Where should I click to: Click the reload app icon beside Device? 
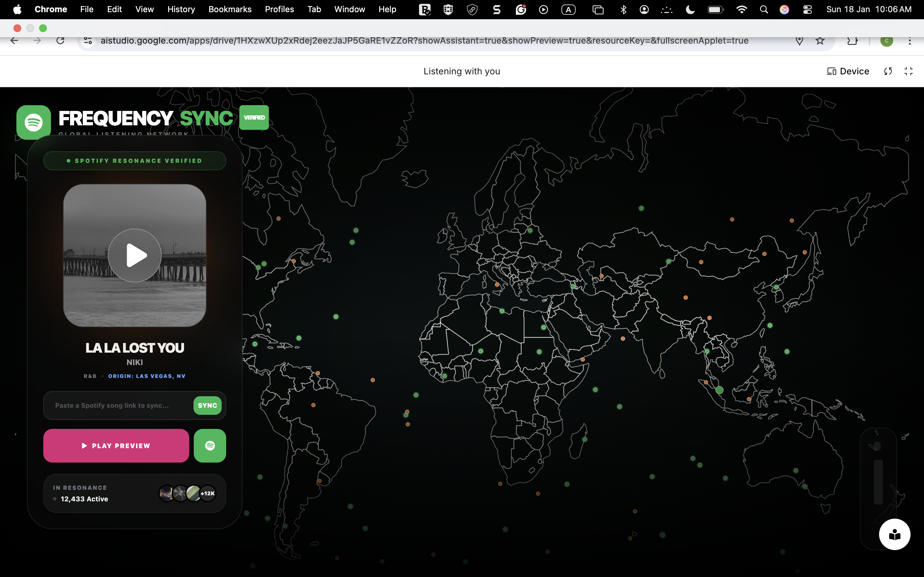pos(888,71)
